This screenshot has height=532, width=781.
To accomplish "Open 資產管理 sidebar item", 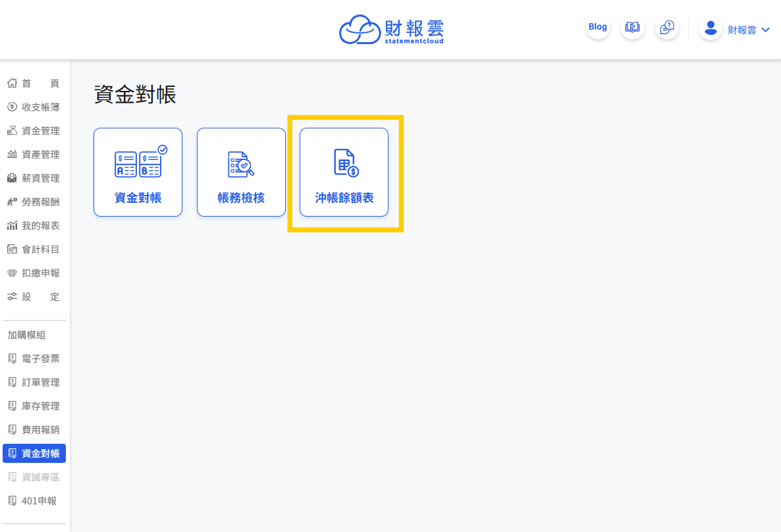I will 34,155.
